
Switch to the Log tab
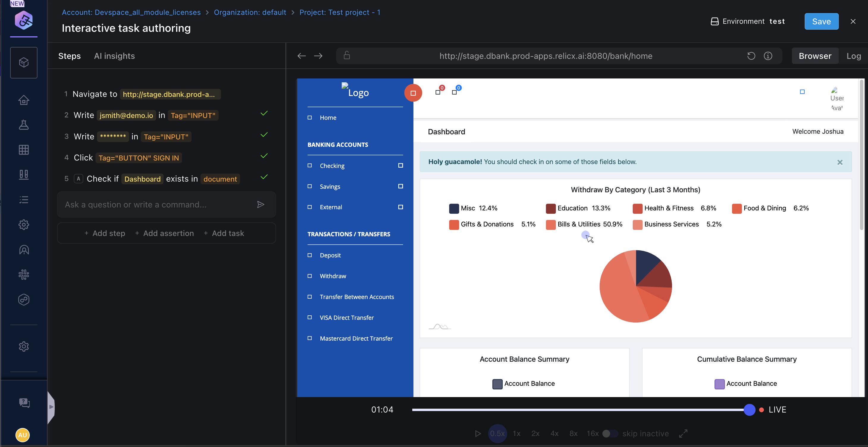pyautogui.click(x=853, y=56)
